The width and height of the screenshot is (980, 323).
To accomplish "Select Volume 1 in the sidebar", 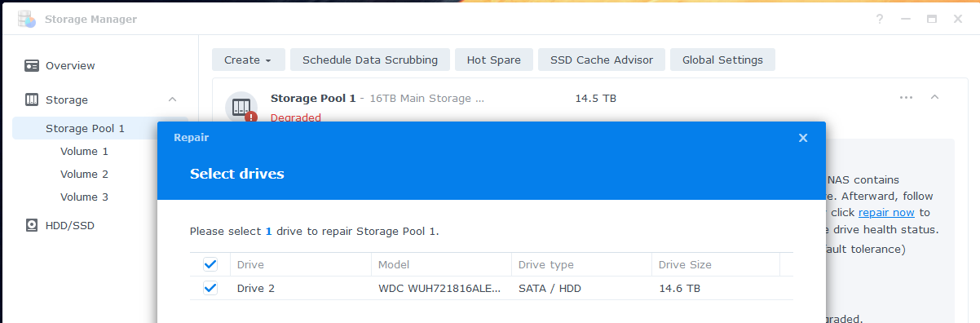I will click(x=84, y=151).
